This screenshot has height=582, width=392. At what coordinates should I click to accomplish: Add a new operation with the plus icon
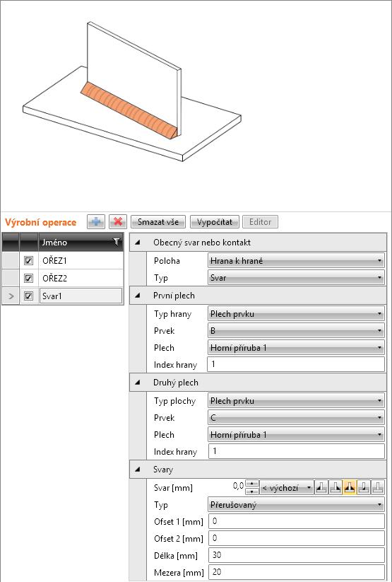click(x=96, y=222)
